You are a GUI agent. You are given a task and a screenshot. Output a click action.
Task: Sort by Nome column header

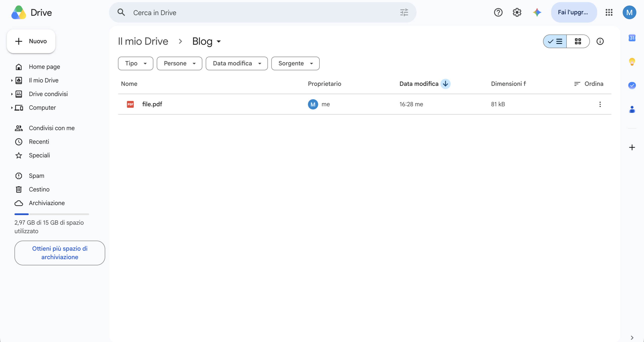coord(129,84)
